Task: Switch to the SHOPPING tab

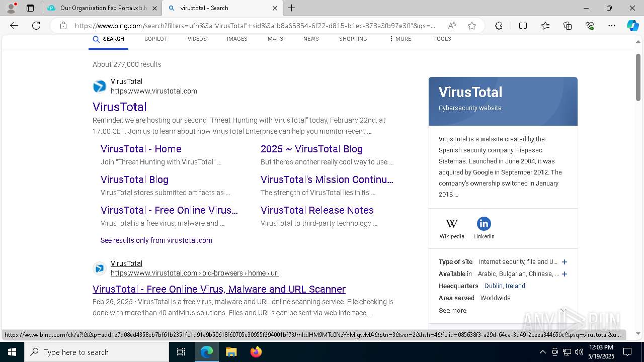Action: pyautogui.click(x=353, y=39)
